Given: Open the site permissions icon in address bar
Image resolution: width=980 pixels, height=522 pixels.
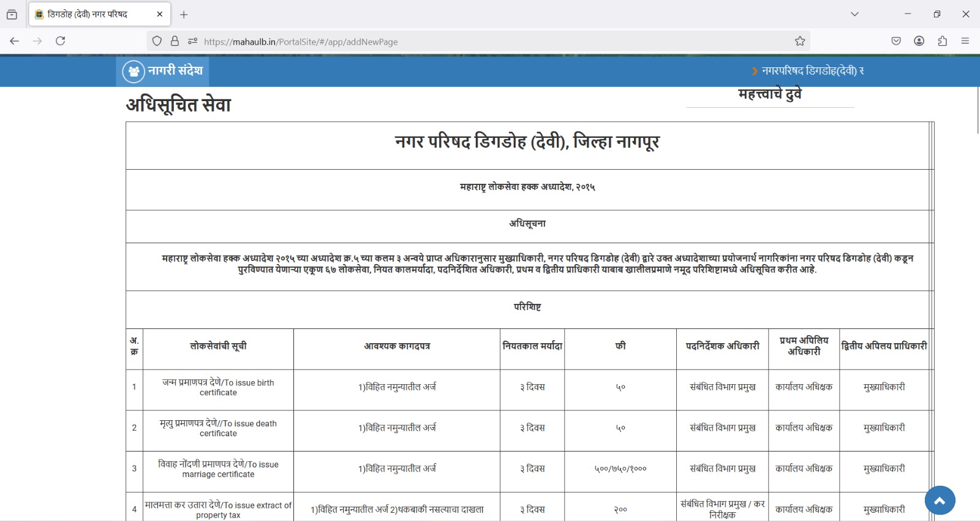Looking at the screenshot, I should tap(192, 41).
